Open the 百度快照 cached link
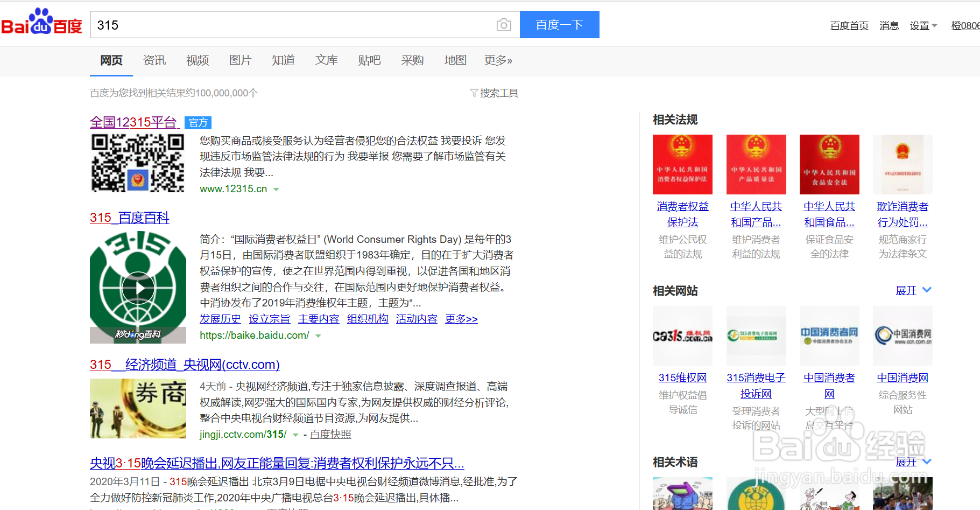 pos(330,435)
